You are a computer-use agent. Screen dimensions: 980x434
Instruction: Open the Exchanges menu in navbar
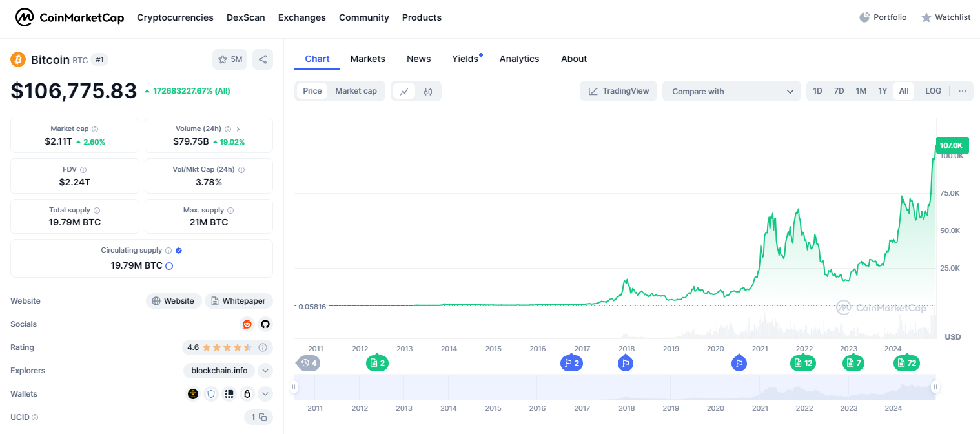[x=301, y=17]
